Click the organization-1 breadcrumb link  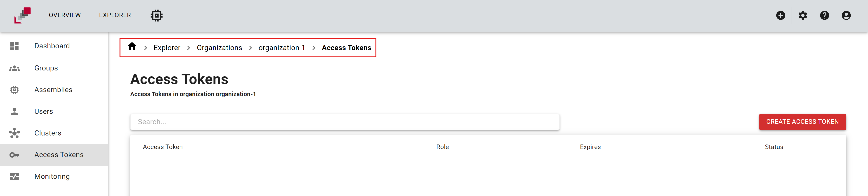pyautogui.click(x=281, y=48)
